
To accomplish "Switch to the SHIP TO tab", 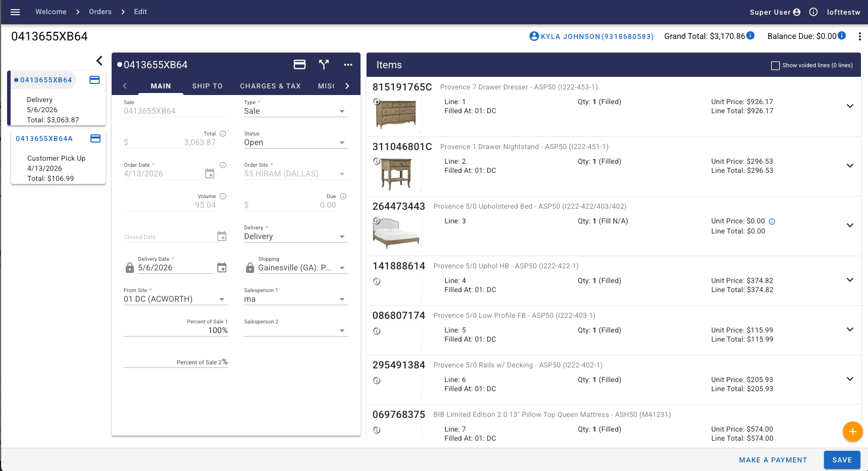I will (207, 86).
